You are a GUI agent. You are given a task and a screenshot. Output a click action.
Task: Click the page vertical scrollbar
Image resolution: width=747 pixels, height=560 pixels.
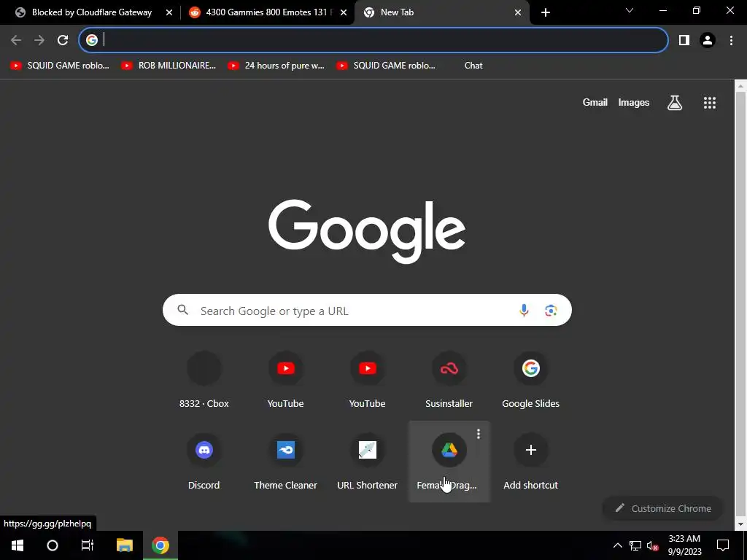click(740, 305)
